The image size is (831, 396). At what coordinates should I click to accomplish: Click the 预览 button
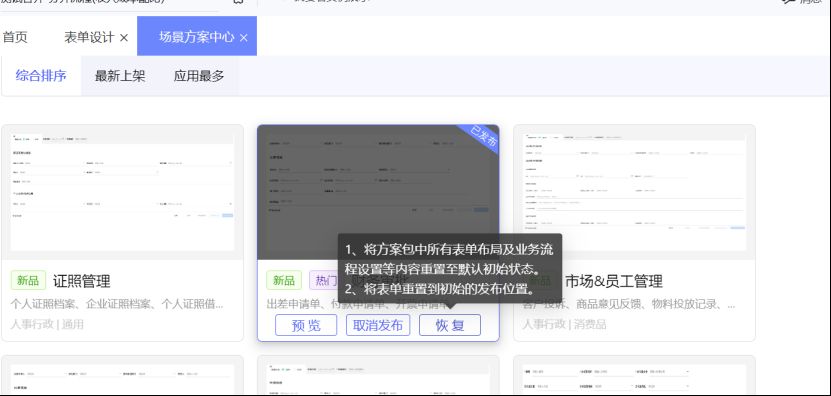click(306, 325)
